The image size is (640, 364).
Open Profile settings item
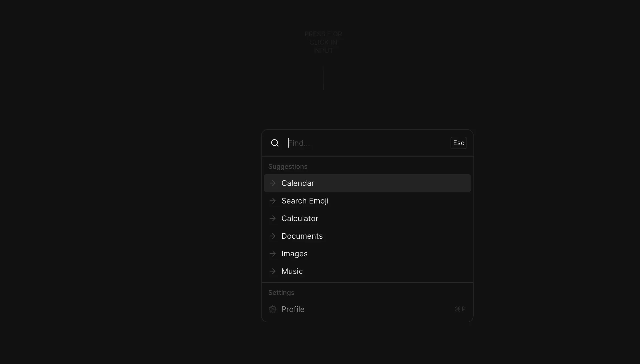pyautogui.click(x=367, y=309)
